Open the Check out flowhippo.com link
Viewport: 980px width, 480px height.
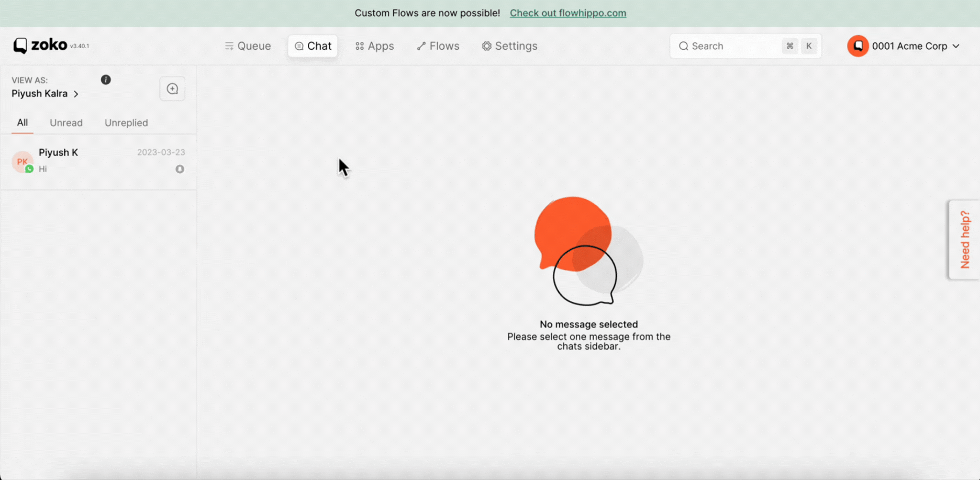pos(567,13)
